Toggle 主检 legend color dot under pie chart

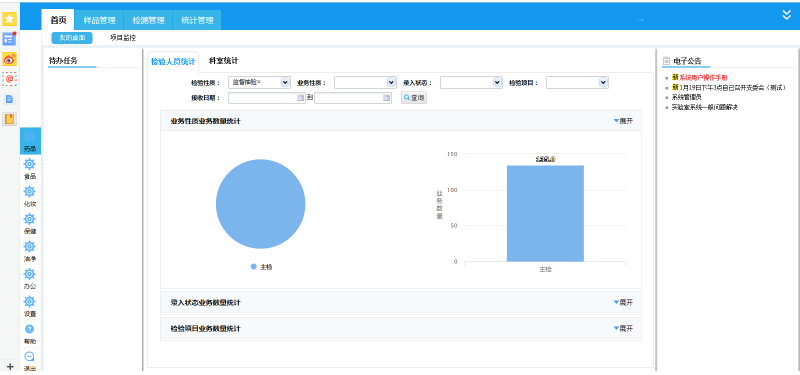254,267
